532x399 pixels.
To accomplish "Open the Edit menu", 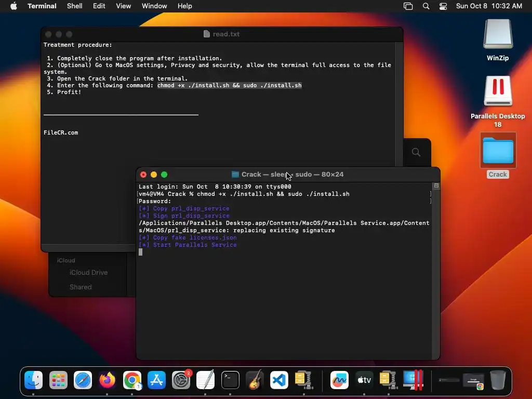I will click(x=99, y=6).
